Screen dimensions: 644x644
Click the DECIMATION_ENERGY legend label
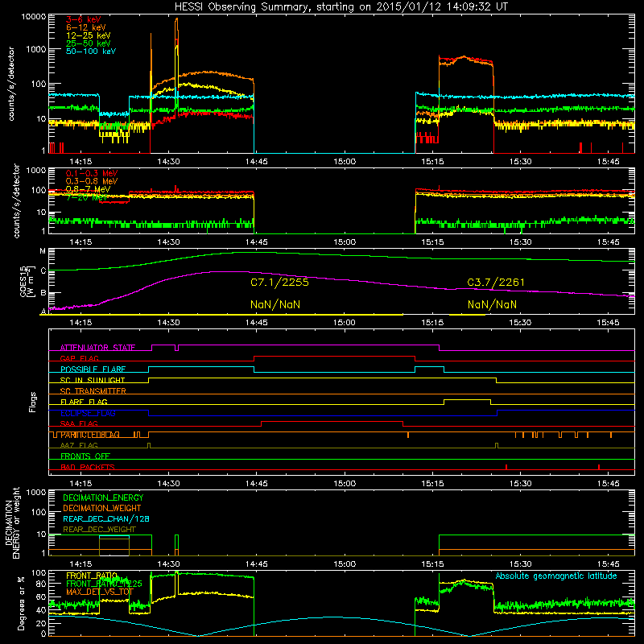tap(103, 497)
